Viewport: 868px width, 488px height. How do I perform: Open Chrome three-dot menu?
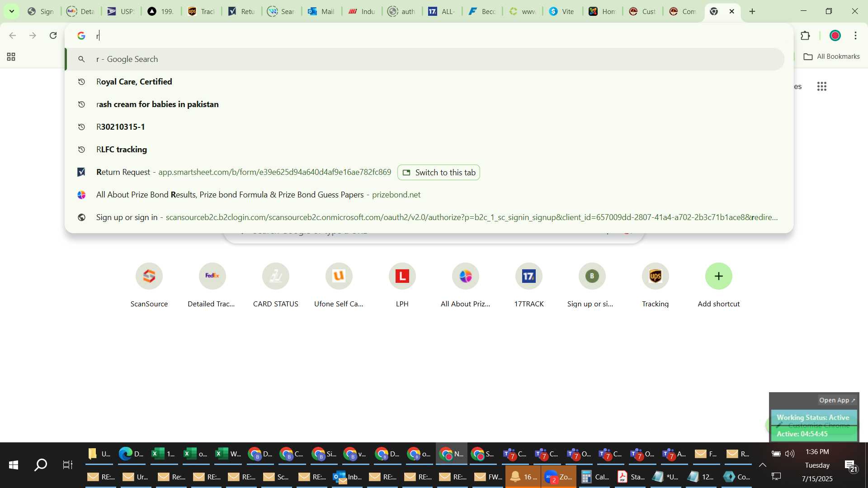point(856,36)
